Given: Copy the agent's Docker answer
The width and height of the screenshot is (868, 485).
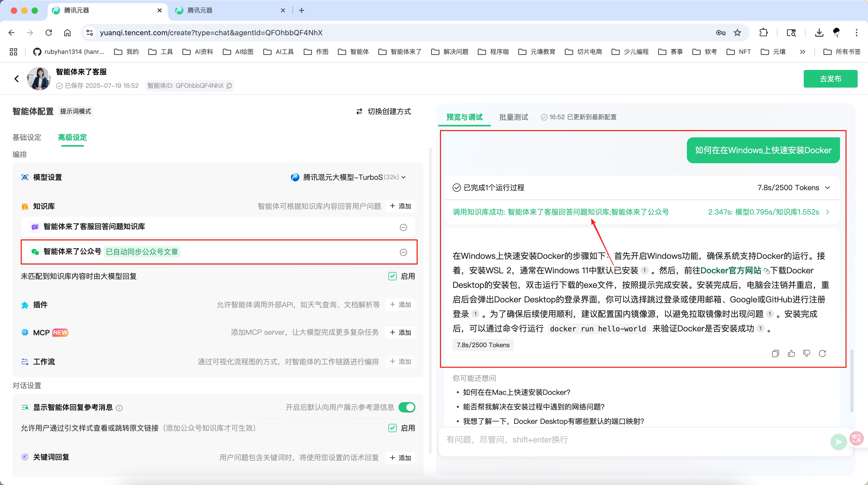Looking at the screenshot, I should [775, 353].
